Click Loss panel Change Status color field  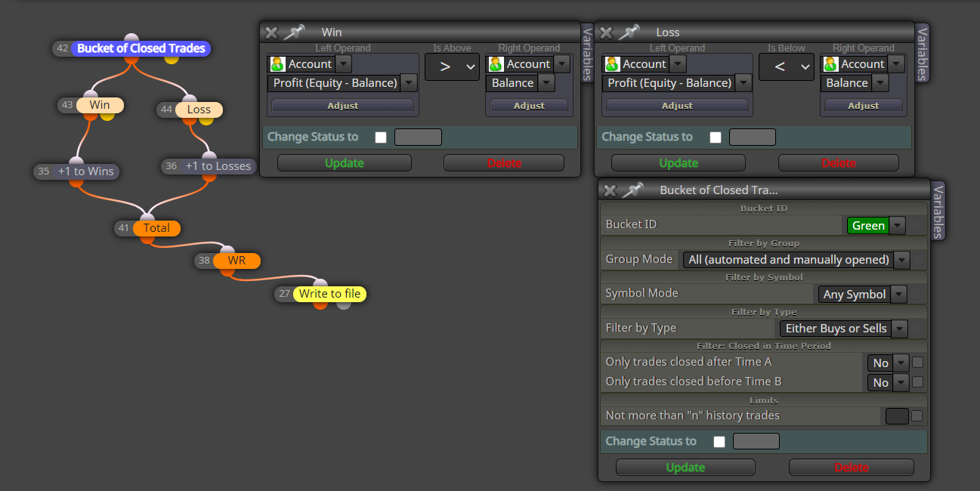coord(752,137)
